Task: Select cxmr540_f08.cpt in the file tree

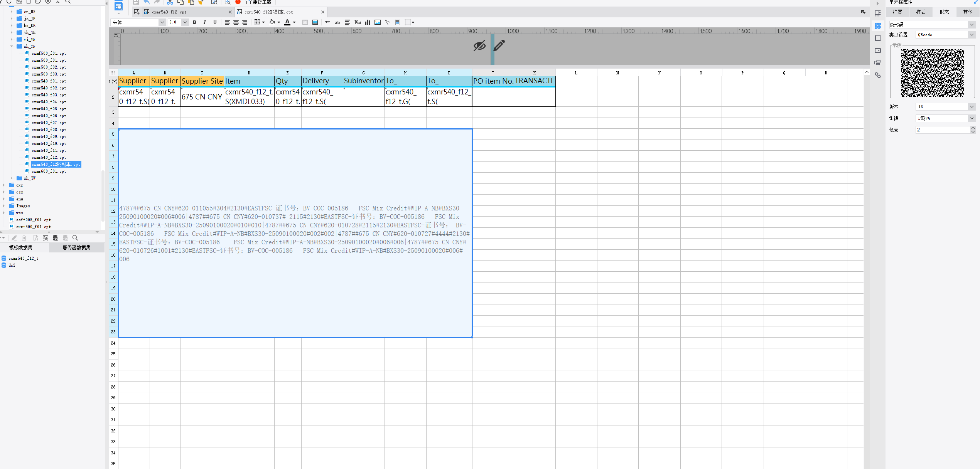Action: pyautogui.click(x=49, y=129)
